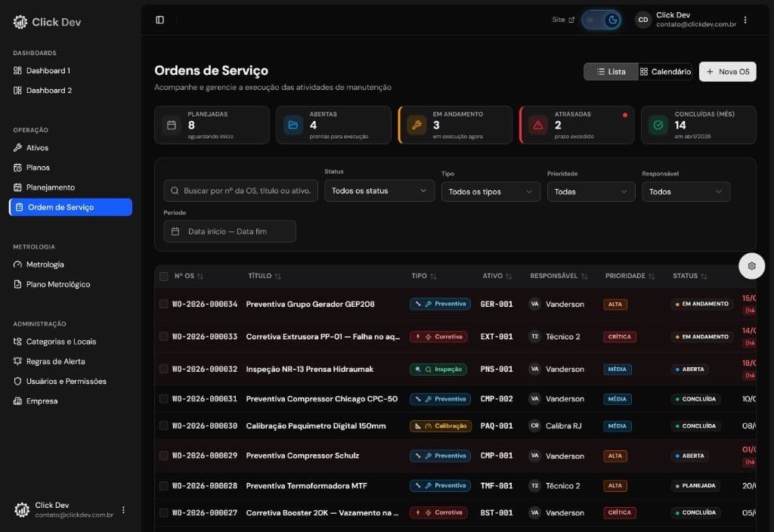The width and height of the screenshot is (774, 532).
Task: Click the CRÍTICA priority tag of WO-2026-000027
Action: click(x=620, y=513)
